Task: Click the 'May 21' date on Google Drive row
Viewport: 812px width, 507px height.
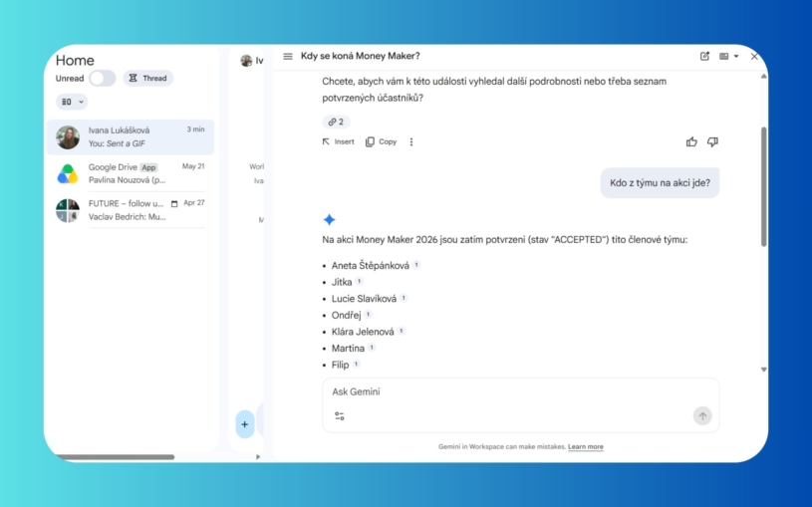Action: click(x=193, y=166)
